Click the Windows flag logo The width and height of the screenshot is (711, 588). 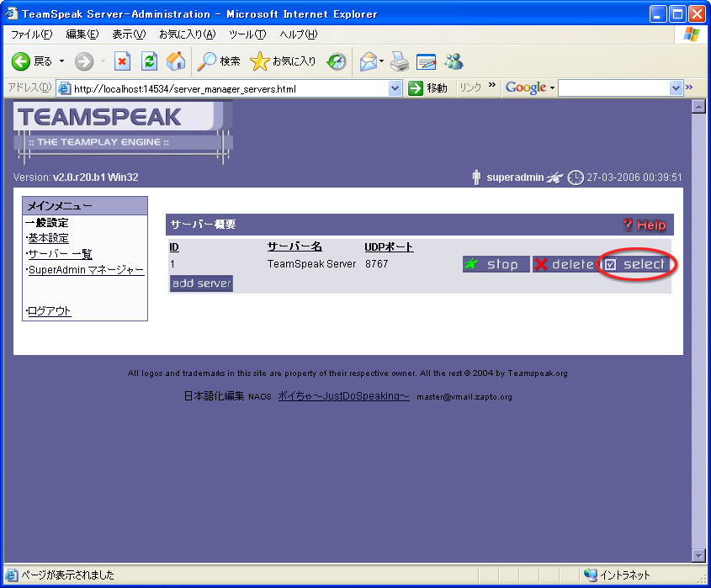[x=692, y=34]
